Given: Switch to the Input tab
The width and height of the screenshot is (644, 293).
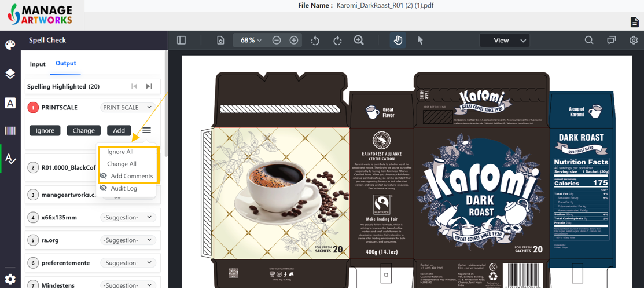Looking at the screenshot, I should (x=38, y=64).
